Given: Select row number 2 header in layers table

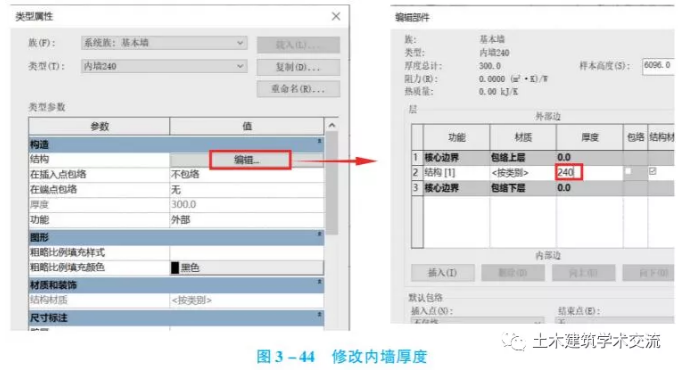Looking at the screenshot, I should pyautogui.click(x=417, y=172).
